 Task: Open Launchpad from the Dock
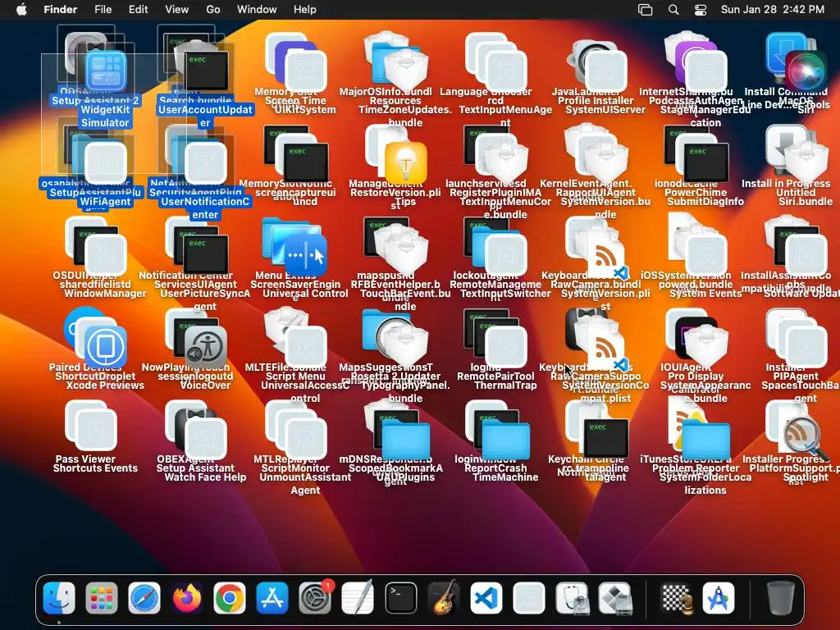pyautogui.click(x=101, y=597)
